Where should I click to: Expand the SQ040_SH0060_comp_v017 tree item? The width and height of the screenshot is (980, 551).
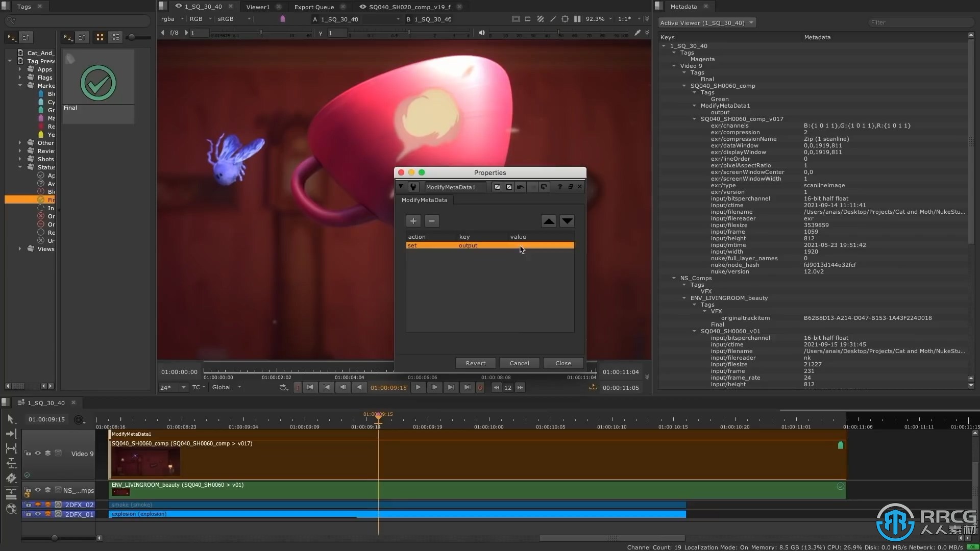click(695, 119)
